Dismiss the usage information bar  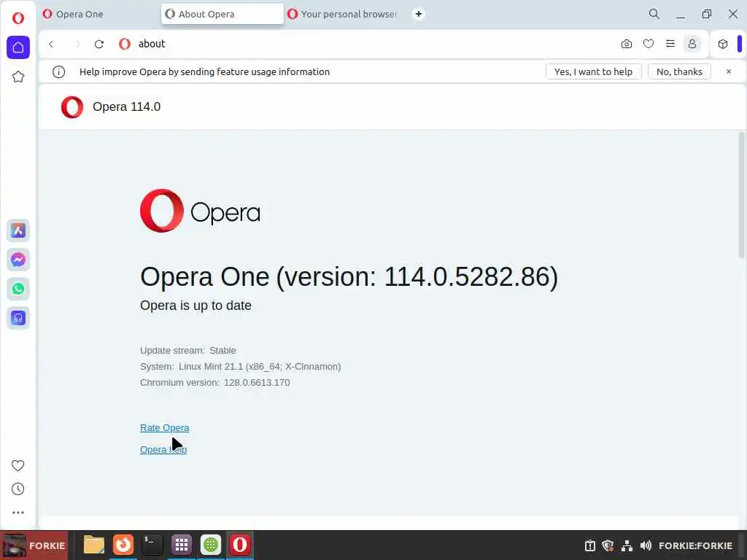coord(729,71)
